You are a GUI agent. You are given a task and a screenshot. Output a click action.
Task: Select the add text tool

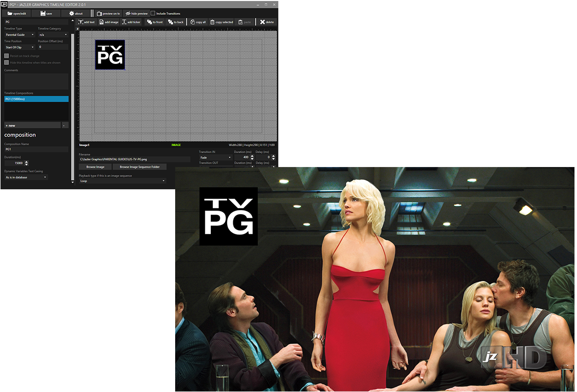coord(88,22)
